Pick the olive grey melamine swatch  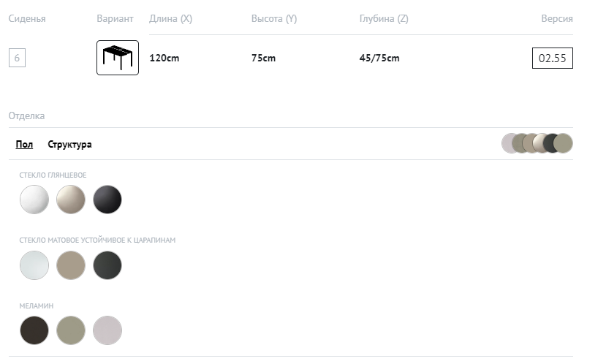71,330
